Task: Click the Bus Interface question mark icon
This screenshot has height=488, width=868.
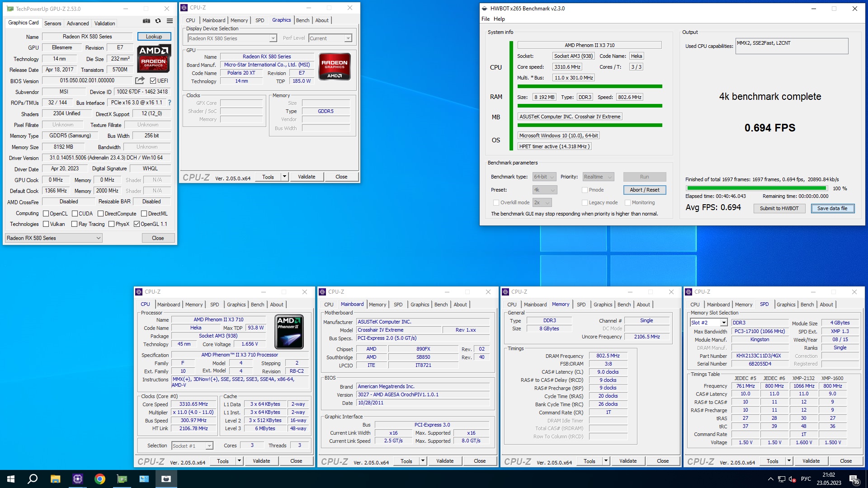Action: tap(170, 103)
